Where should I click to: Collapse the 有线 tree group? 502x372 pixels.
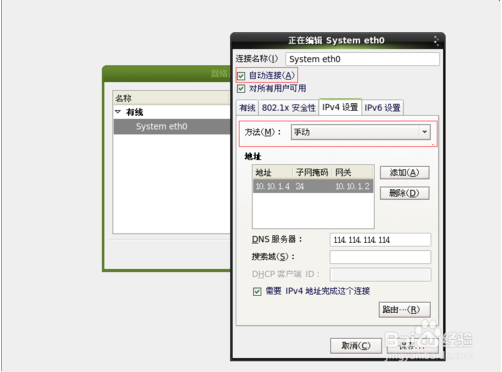pyautogui.click(x=118, y=112)
